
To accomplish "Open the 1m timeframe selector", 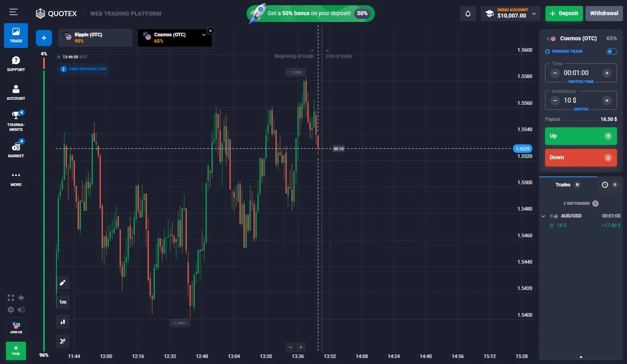I will [x=63, y=302].
